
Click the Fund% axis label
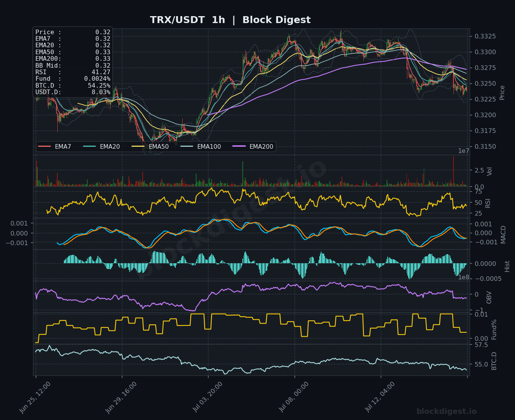coord(494,329)
